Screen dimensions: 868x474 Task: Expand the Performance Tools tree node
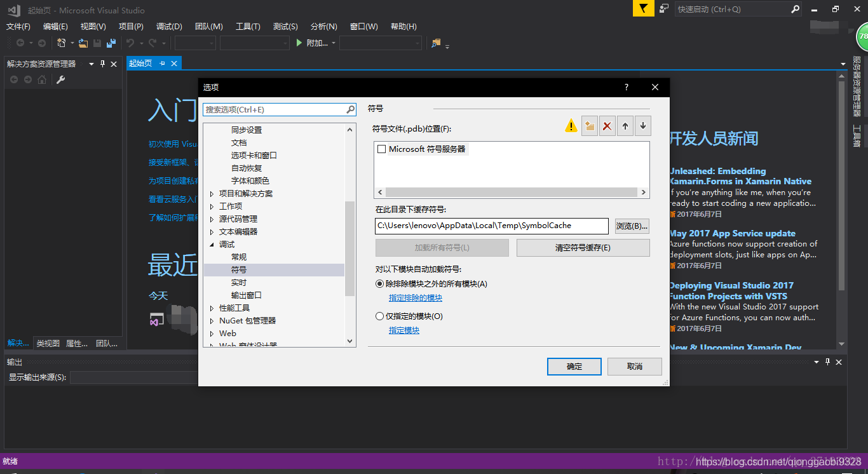click(212, 308)
